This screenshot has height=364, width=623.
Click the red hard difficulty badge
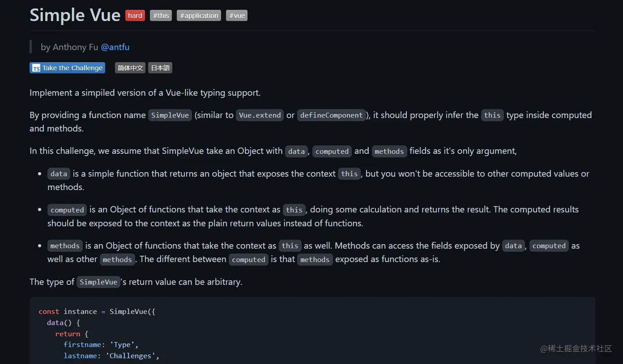tap(135, 16)
